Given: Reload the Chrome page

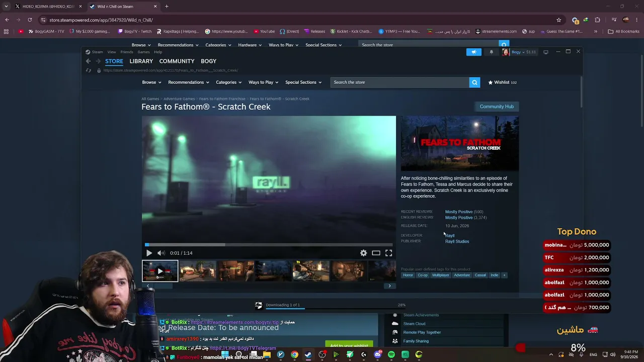Looking at the screenshot, I should (30, 20).
